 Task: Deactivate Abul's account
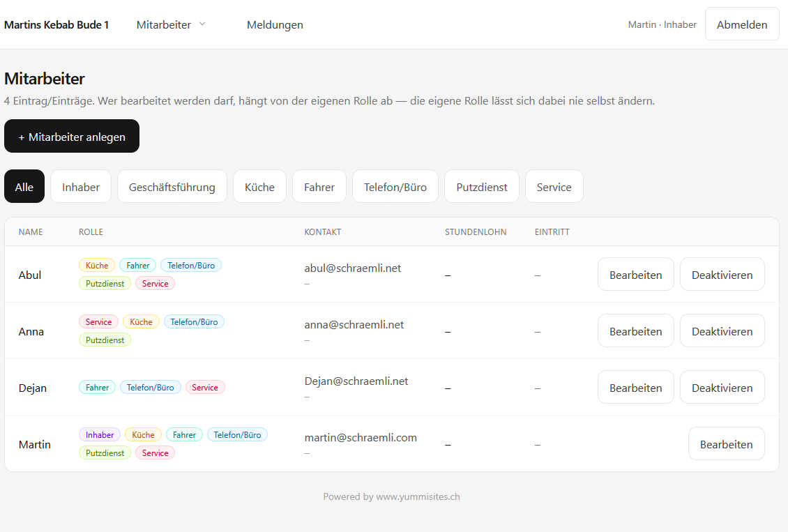pos(722,274)
